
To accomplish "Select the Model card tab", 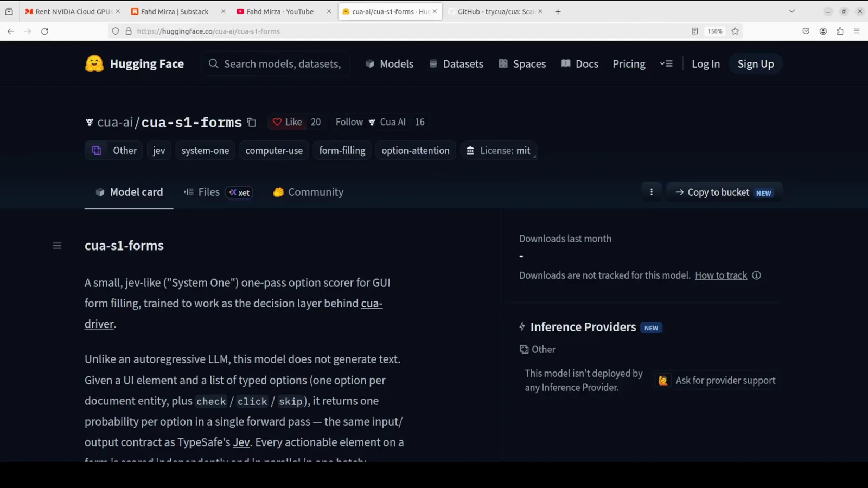I will click(129, 192).
